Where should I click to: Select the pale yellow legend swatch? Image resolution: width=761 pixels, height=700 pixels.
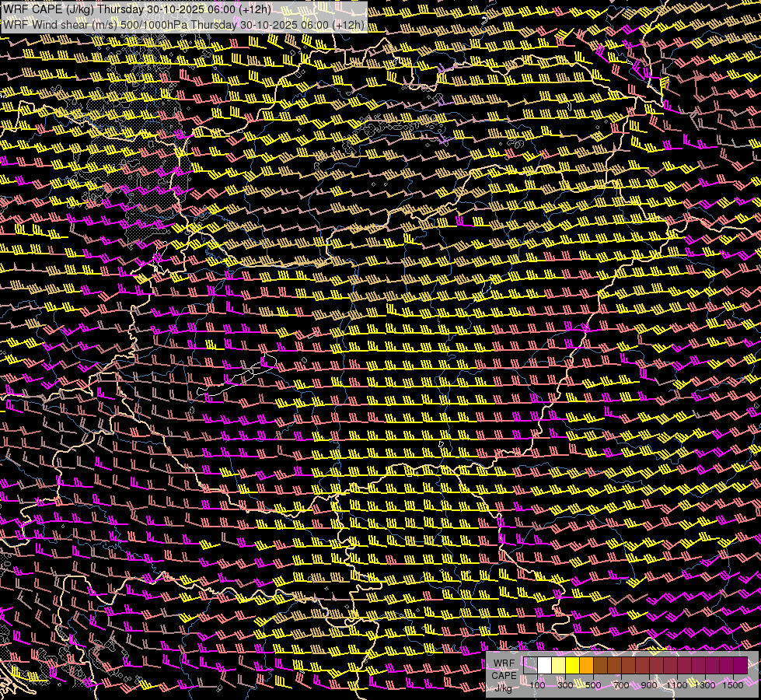click(x=558, y=666)
